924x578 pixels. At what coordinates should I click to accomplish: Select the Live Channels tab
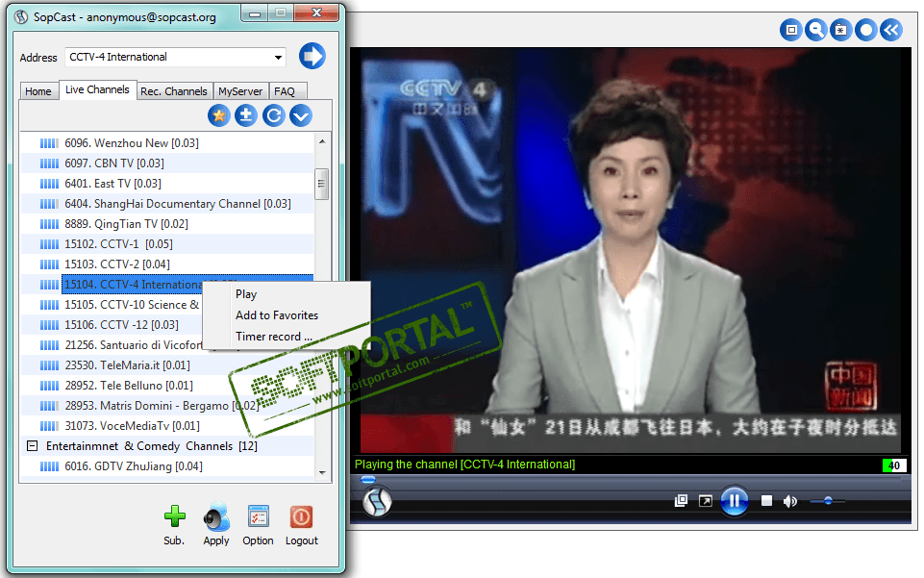(97, 89)
